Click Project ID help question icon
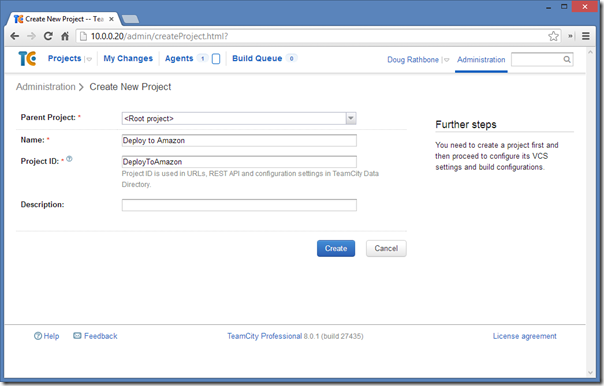 tap(69, 159)
